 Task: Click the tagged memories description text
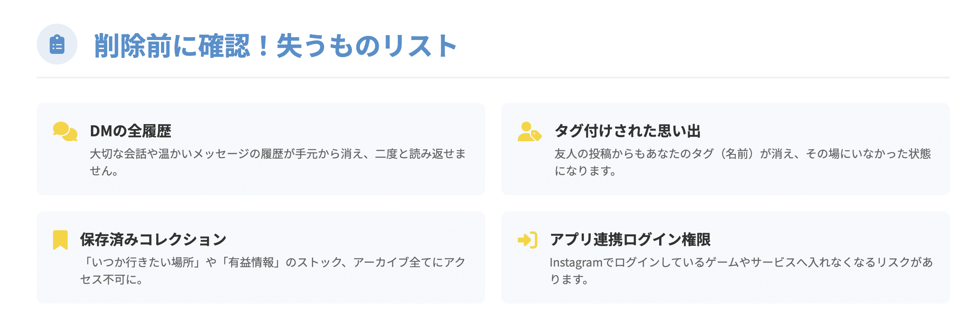[742, 162]
